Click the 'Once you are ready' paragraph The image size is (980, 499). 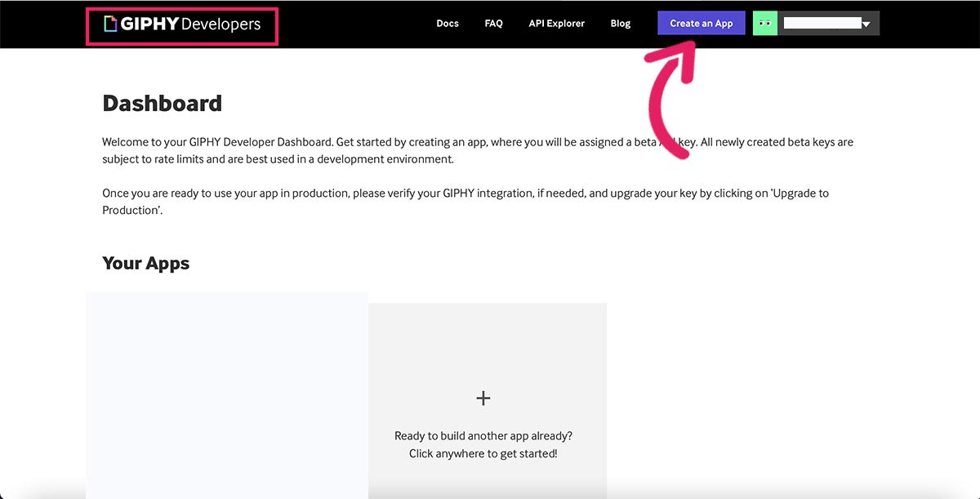[x=465, y=202]
